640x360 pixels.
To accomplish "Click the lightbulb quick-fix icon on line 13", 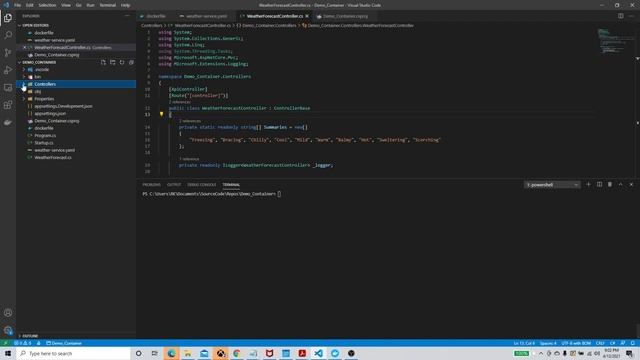I will [161, 114].
